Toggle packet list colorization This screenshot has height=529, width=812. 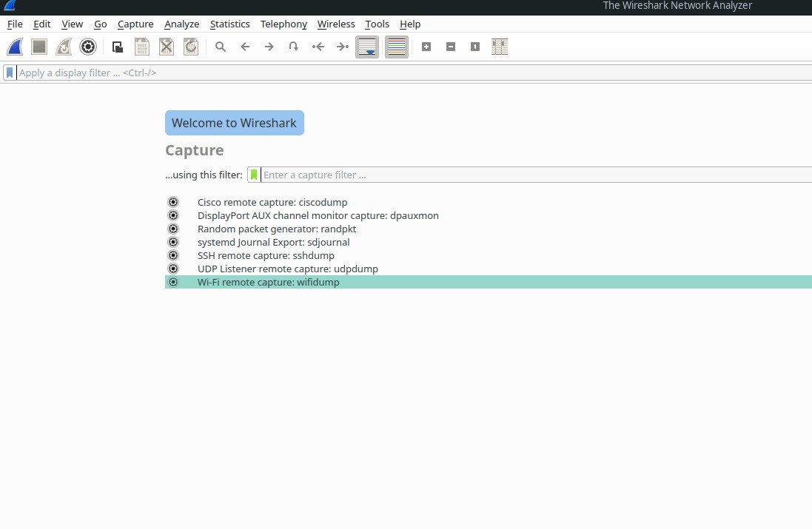point(397,47)
